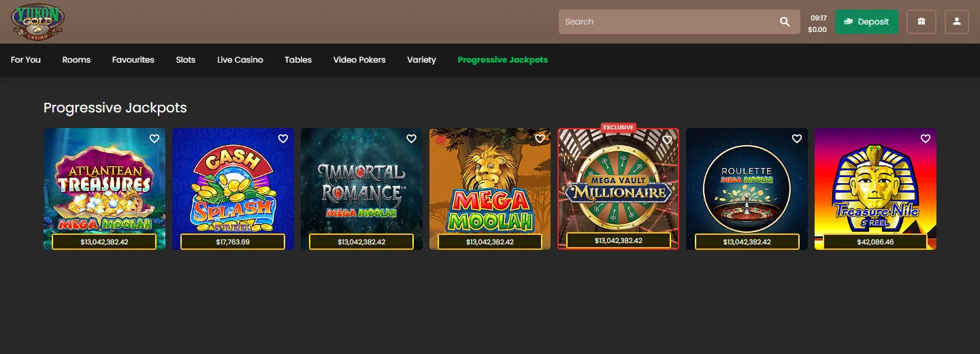Click the Progressive Jackpots tab
This screenshot has width=980, height=354.
coord(503,60)
